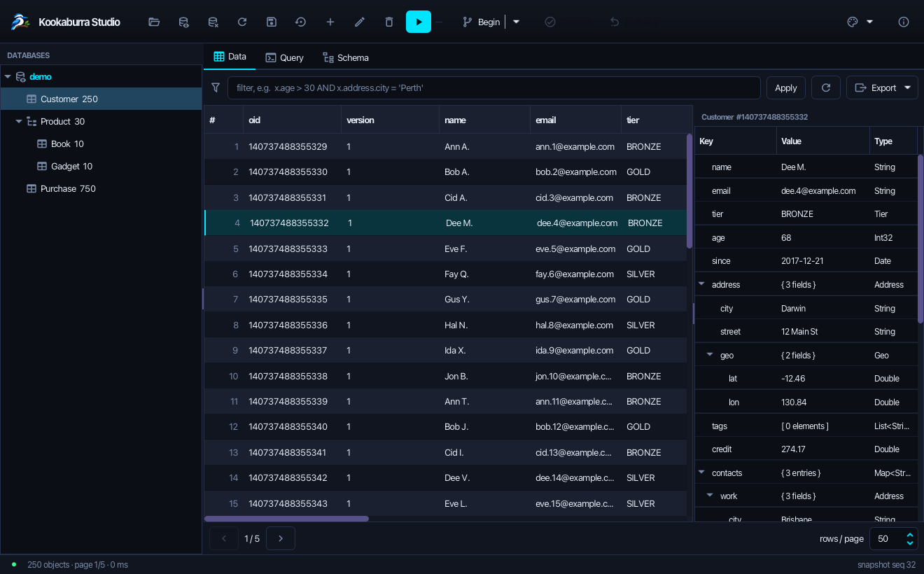Click the floppy disk save icon
This screenshot has width=924, height=574.
[272, 22]
